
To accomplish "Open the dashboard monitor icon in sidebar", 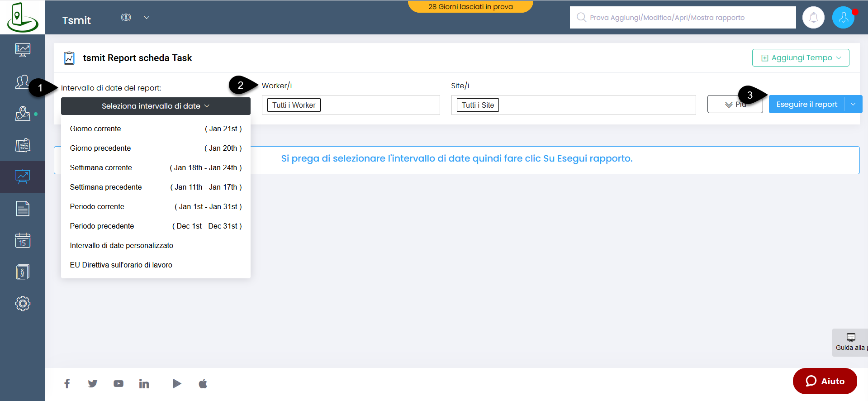I will pyautogui.click(x=23, y=49).
